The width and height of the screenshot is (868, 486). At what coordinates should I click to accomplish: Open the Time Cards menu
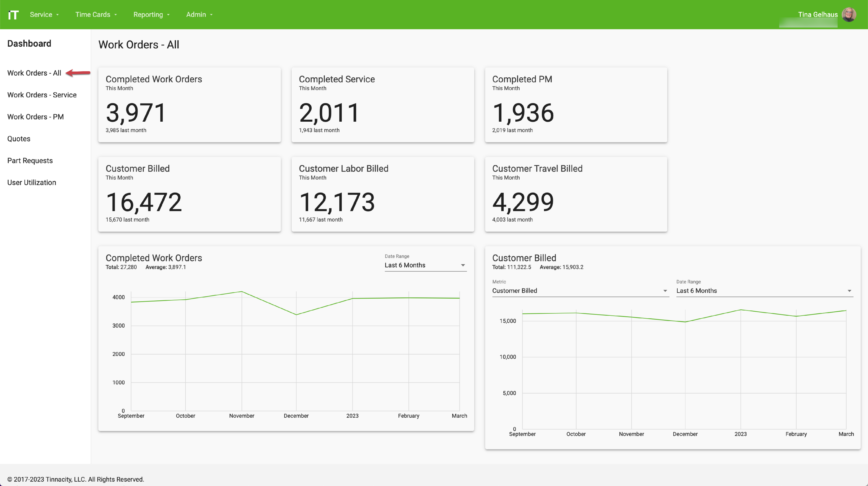click(x=96, y=14)
